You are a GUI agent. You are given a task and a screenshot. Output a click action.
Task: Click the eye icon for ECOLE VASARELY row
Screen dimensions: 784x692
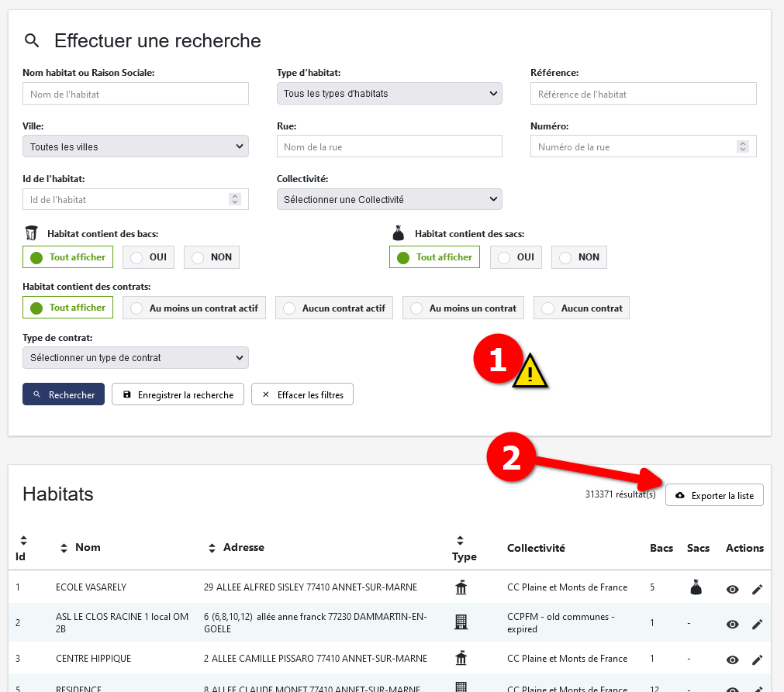click(x=732, y=589)
